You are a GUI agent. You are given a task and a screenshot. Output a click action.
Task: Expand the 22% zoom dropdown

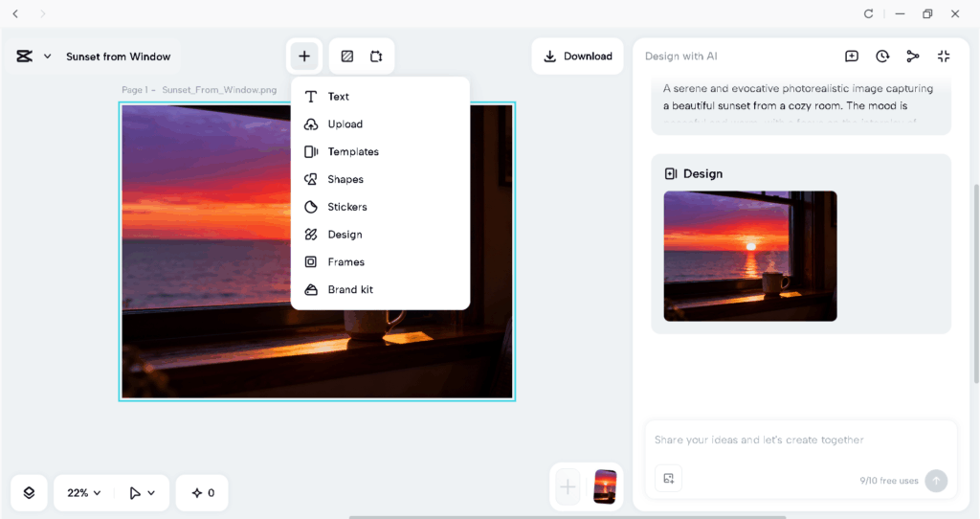point(84,493)
